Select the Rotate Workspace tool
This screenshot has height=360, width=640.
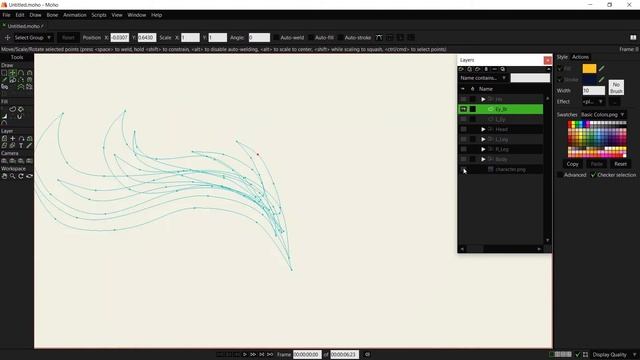click(21, 176)
